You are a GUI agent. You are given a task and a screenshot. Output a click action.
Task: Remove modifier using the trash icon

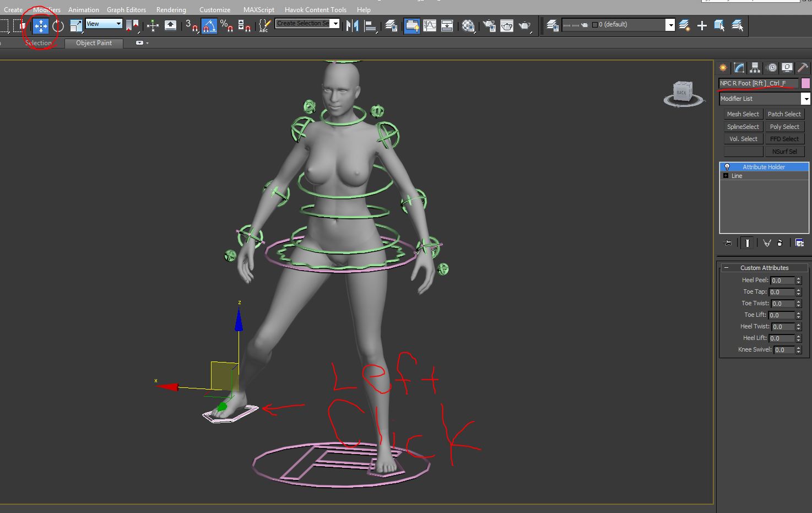click(780, 243)
